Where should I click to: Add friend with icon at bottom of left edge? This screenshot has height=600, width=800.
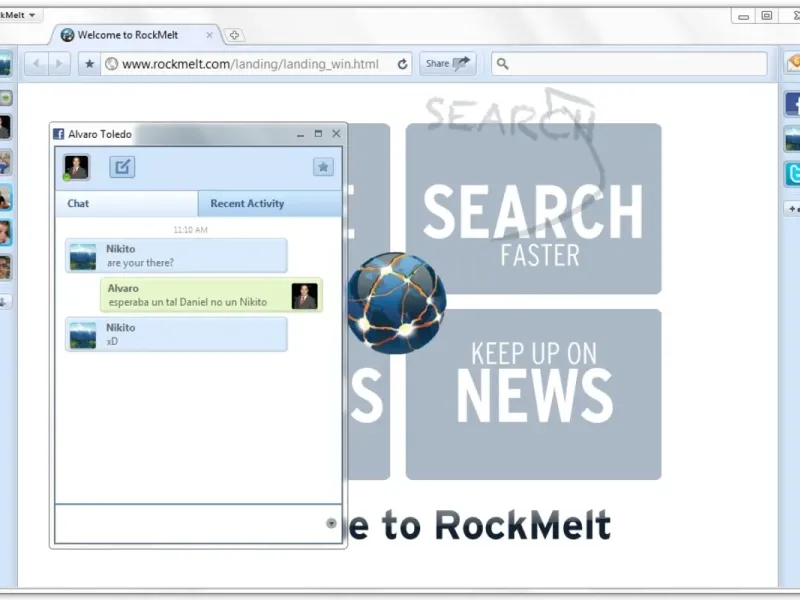(5, 302)
